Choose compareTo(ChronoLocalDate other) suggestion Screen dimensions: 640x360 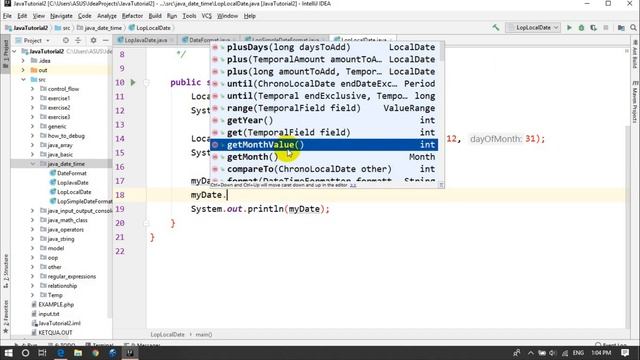[324, 169]
